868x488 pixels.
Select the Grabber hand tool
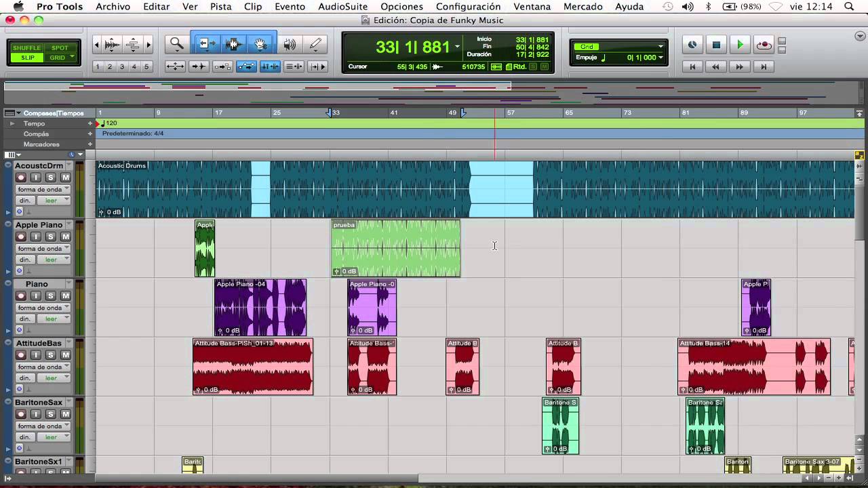261,44
